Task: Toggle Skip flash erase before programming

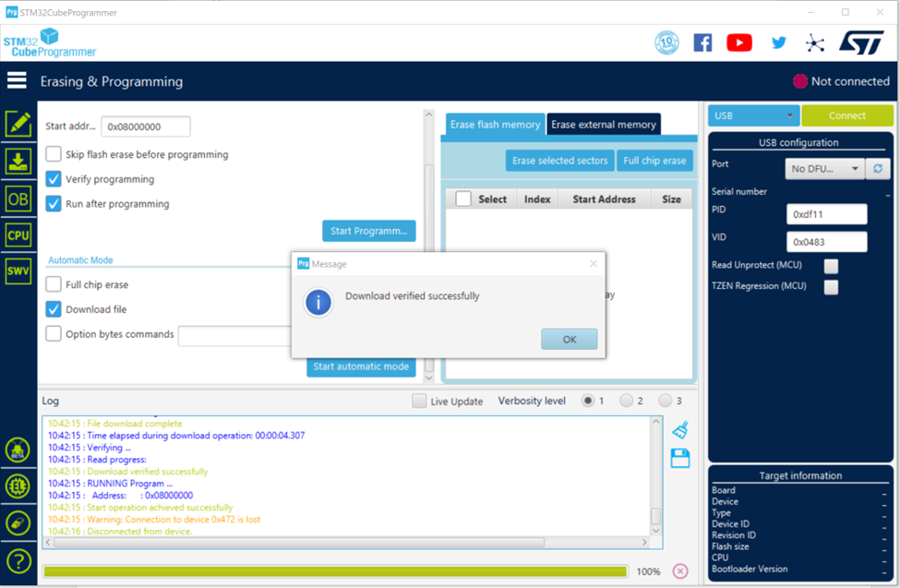Action: tap(54, 154)
